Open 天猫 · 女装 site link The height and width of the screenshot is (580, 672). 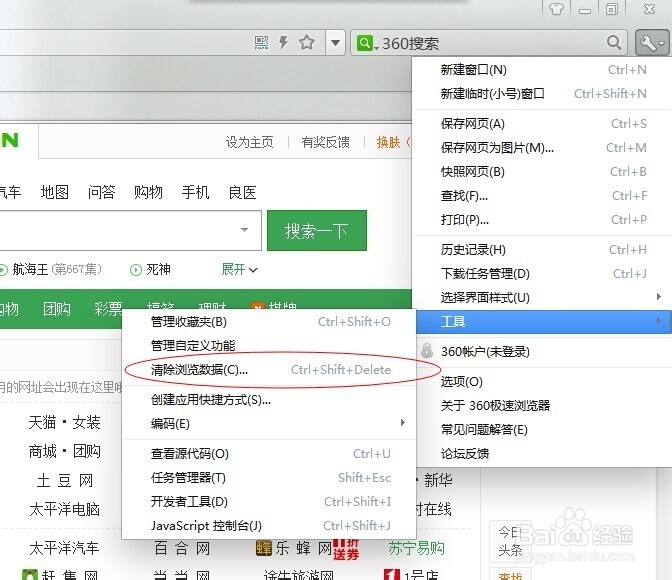pyautogui.click(x=64, y=422)
